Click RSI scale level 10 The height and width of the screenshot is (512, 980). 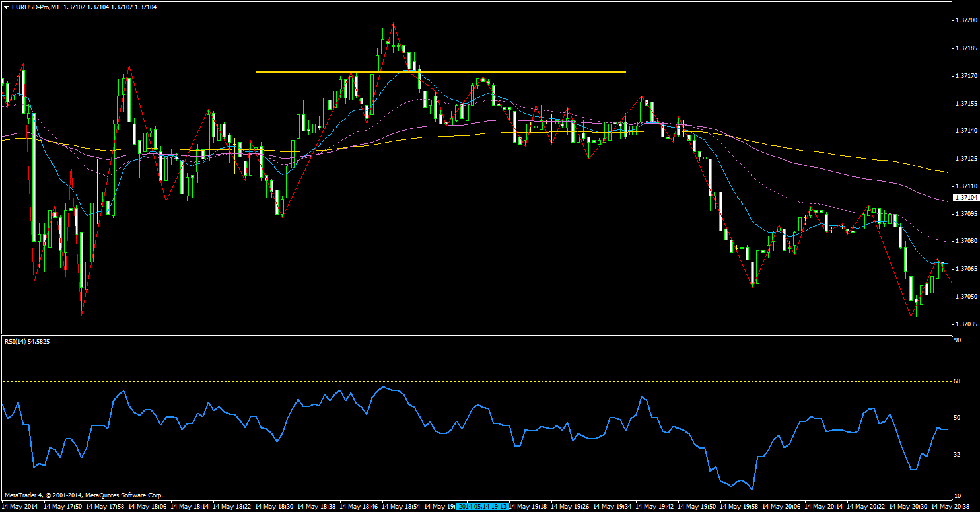[x=958, y=495]
